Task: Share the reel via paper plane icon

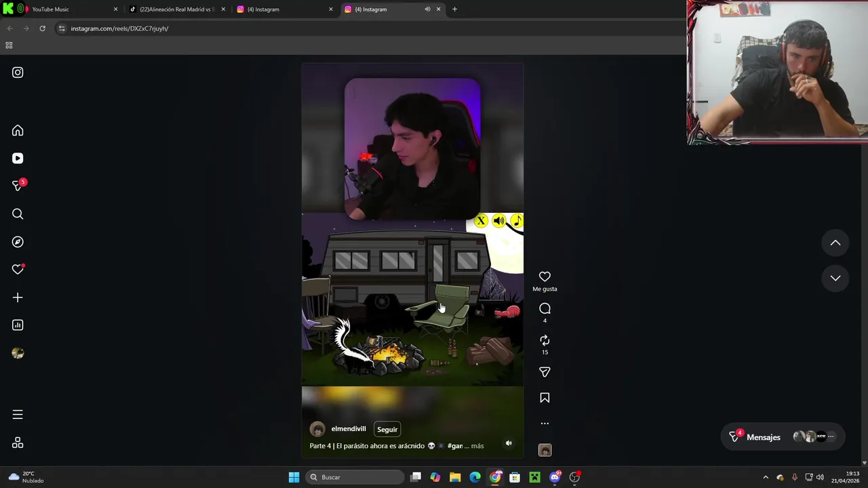Action: click(x=545, y=372)
